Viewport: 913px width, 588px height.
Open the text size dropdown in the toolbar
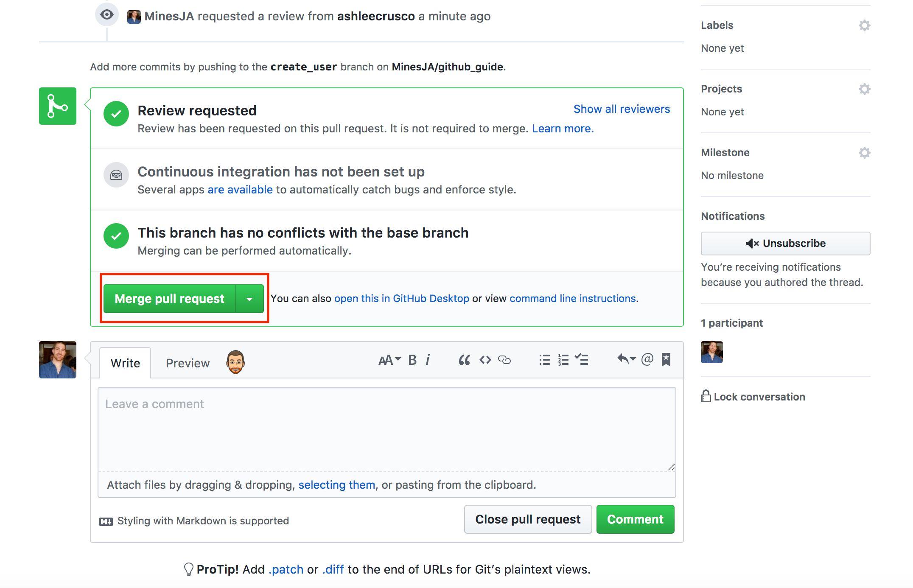388,359
